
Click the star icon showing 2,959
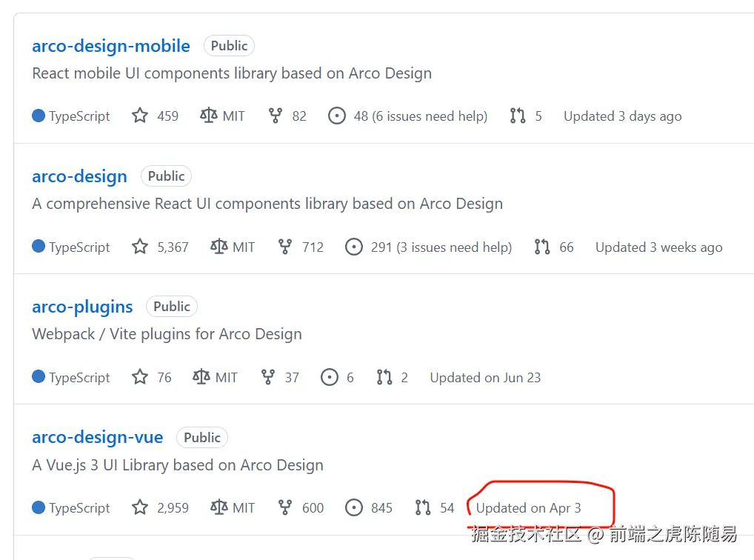[140, 507]
